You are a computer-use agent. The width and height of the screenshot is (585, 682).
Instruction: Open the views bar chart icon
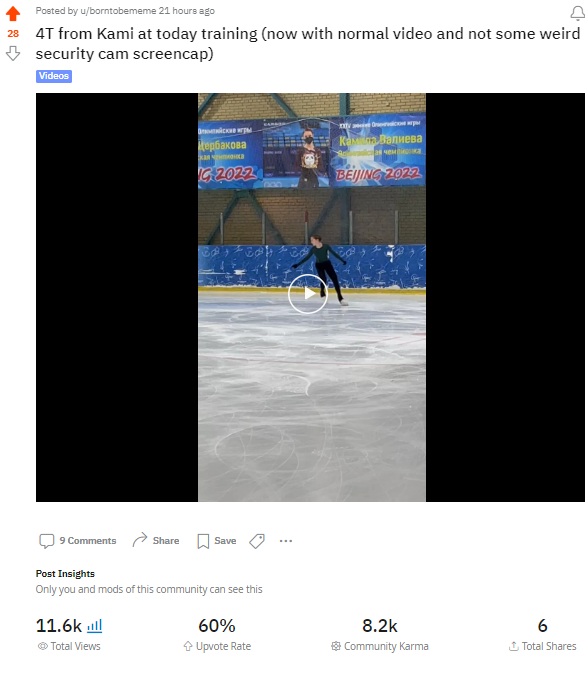pos(94,626)
